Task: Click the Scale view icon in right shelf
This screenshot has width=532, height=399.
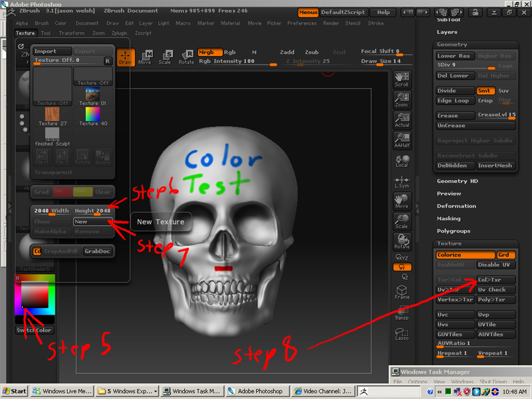Action: tap(402, 221)
